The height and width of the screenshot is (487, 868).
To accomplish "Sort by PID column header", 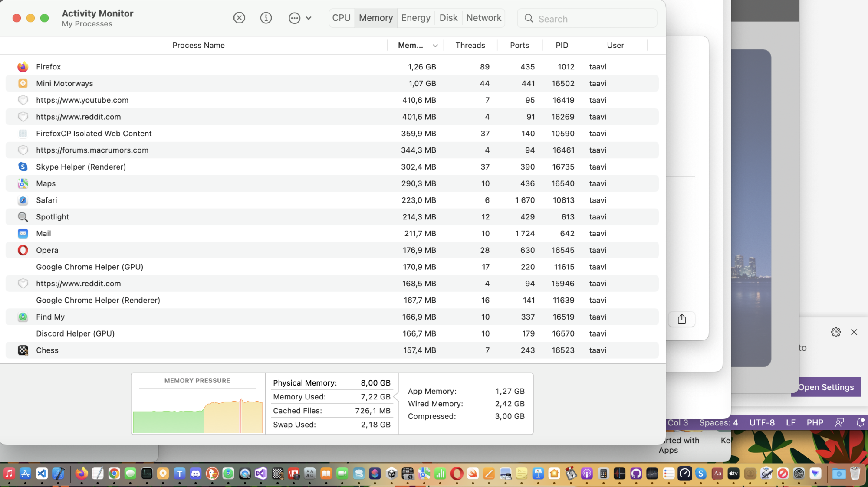I will (562, 45).
